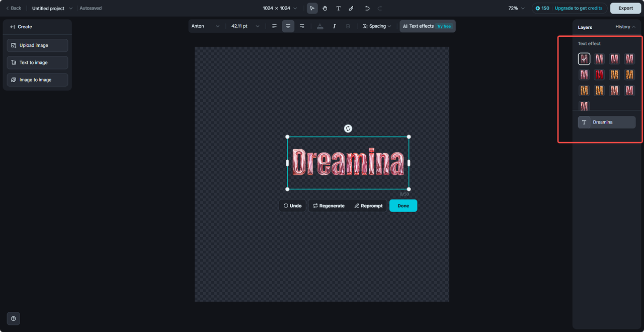This screenshot has height=332, width=644.
Task: Switch to the Layers tab
Action: coord(585,27)
